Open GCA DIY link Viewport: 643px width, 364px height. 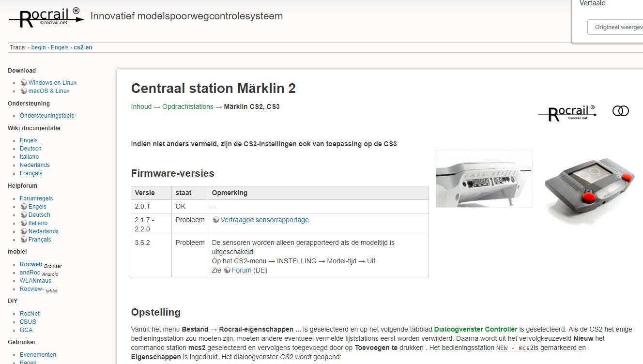click(26, 330)
